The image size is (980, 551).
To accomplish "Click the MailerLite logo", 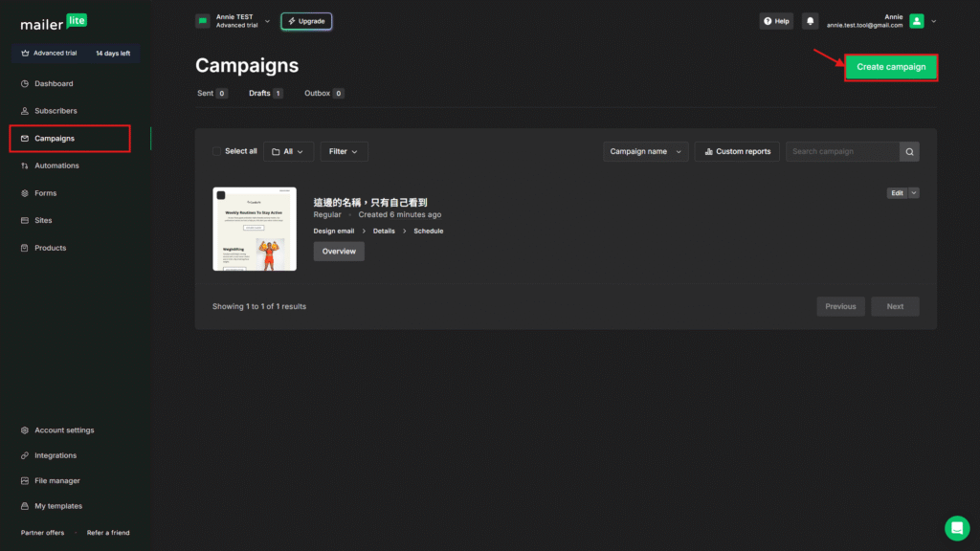I will point(53,22).
